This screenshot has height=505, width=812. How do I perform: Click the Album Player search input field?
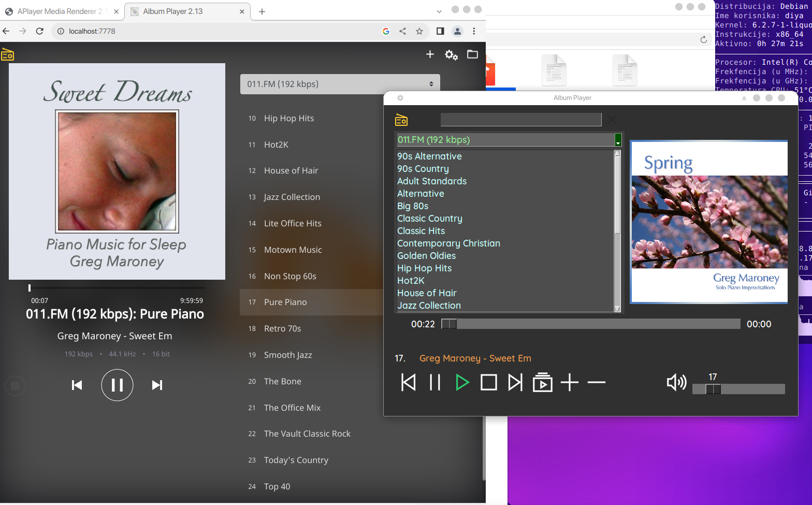[x=521, y=120]
